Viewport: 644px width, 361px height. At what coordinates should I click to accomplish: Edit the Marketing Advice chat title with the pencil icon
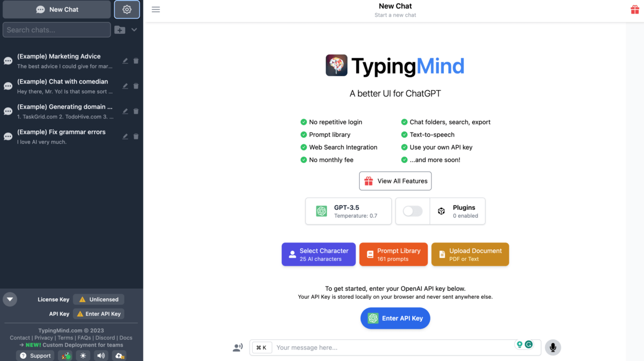coord(125,61)
